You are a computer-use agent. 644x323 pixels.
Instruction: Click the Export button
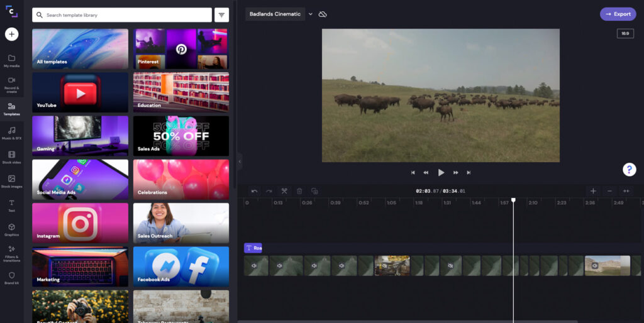(x=618, y=14)
